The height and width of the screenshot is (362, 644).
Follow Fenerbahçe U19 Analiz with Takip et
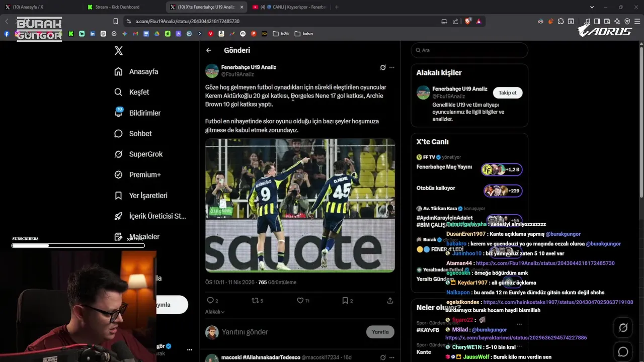508,93
